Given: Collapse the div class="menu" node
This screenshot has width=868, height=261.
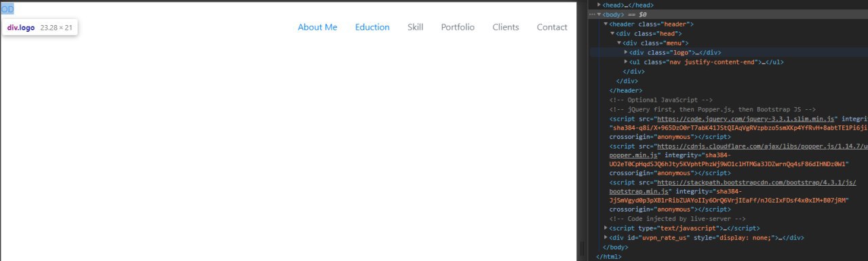Looking at the screenshot, I should (x=619, y=43).
